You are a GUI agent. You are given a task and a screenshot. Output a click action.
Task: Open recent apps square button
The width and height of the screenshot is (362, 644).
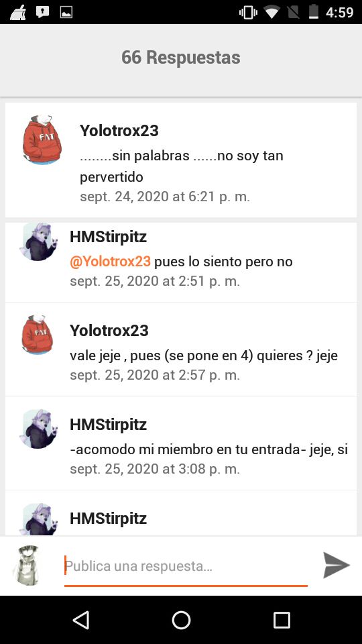point(282,620)
